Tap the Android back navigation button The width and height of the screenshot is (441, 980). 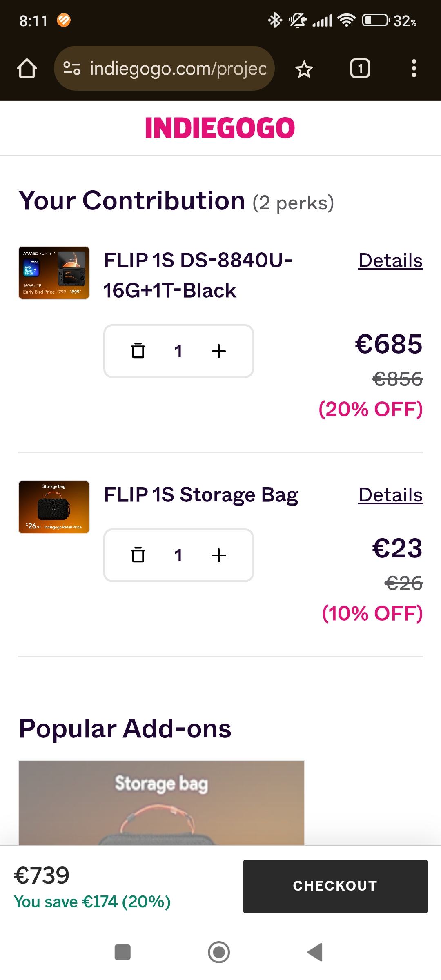[x=315, y=952]
